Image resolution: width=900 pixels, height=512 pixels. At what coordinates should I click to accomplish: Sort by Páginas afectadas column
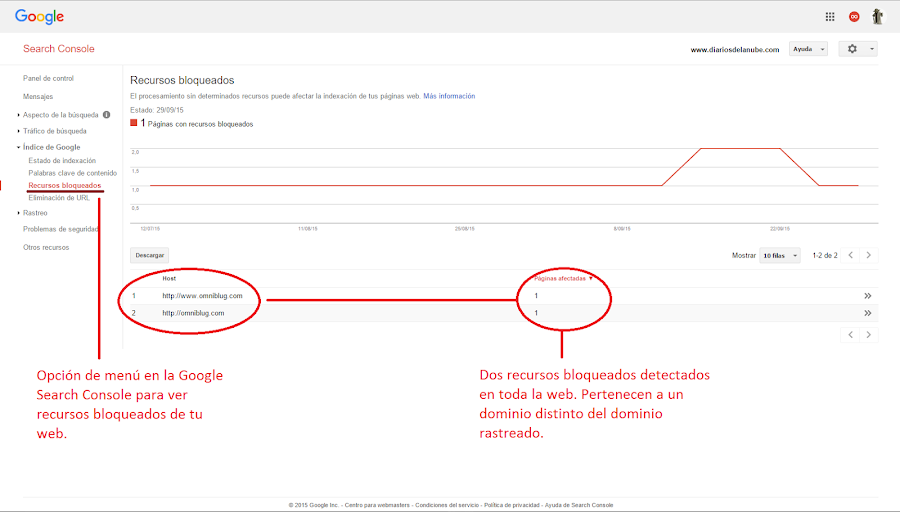(x=563, y=278)
